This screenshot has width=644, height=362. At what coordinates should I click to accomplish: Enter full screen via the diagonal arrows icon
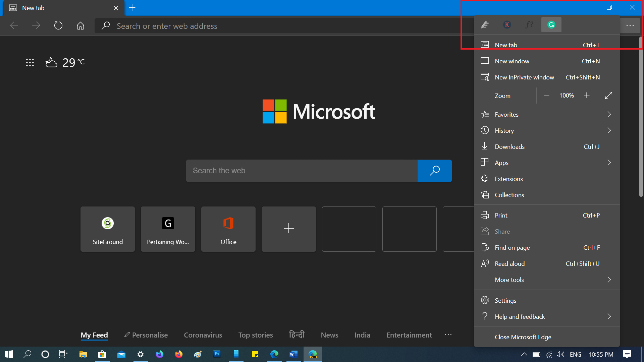[x=609, y=96]
